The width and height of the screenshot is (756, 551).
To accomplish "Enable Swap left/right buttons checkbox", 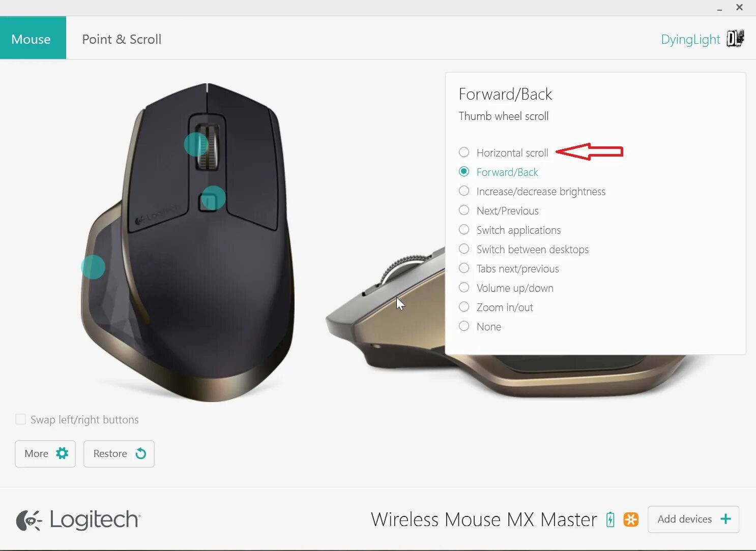I will click(21, 419).
